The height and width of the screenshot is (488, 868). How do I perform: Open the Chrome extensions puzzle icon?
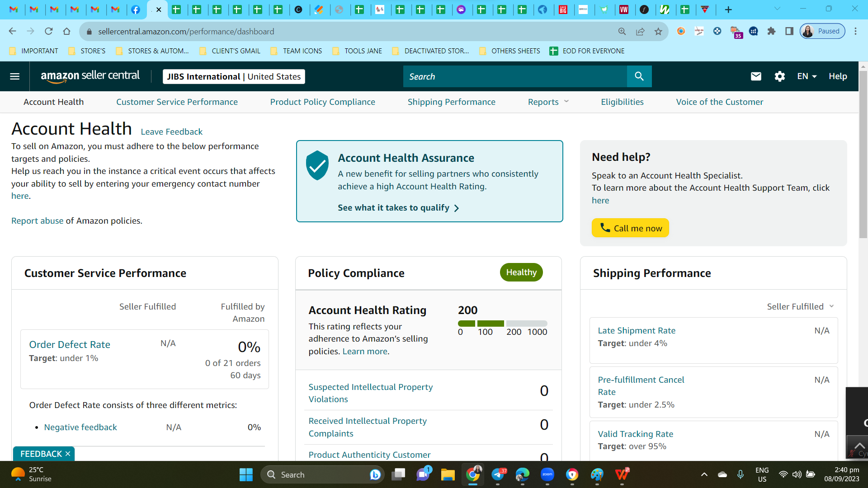(771, 31)
